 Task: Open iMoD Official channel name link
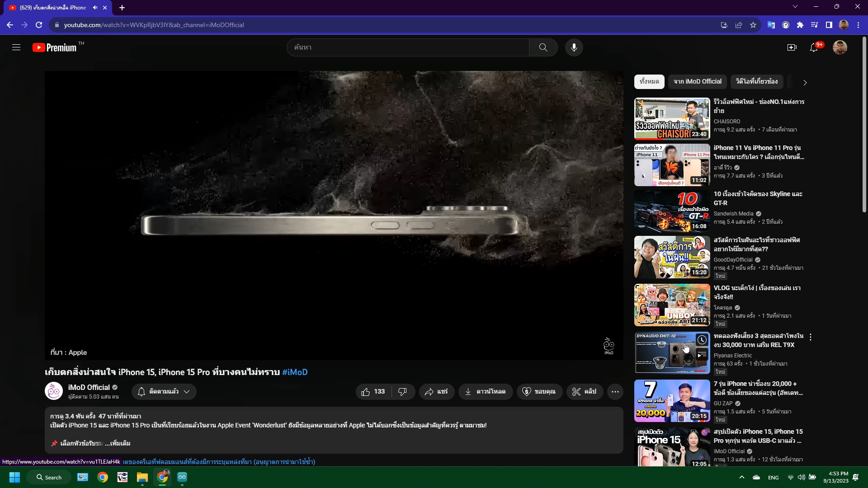89,387
